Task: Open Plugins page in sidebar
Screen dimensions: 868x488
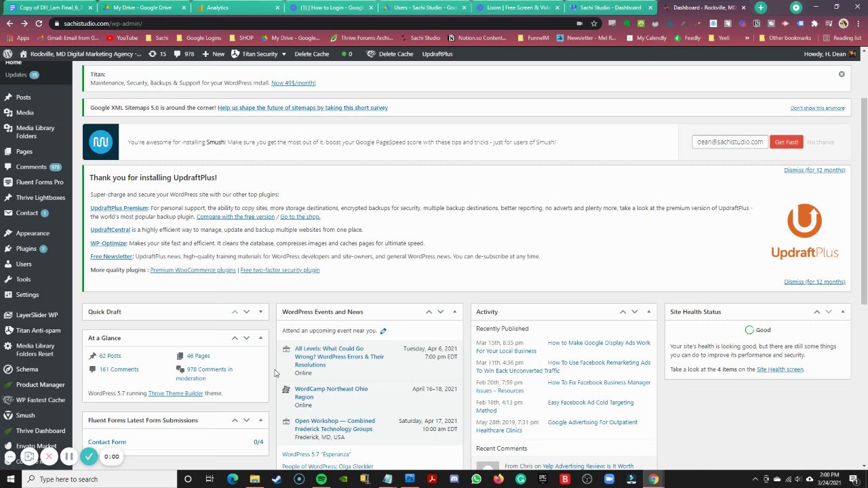Action: click(26, 249)
